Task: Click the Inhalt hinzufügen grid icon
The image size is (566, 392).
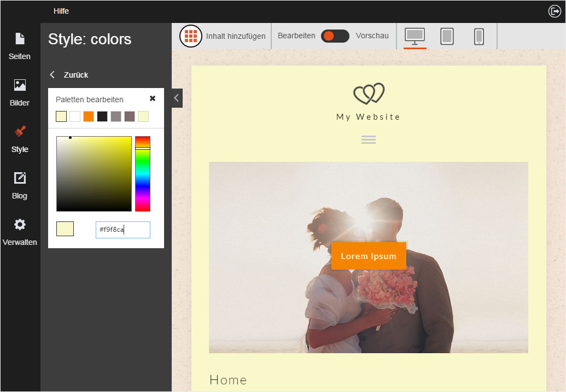Action: coord(191,36)
